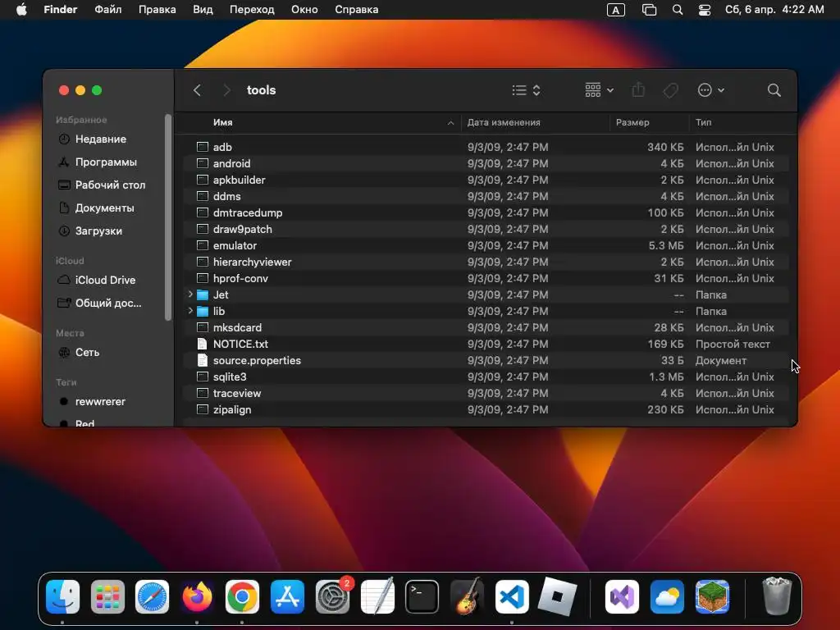Sort by the Тип column
This screenshot has height=630, width=840.
tap(703, 123)
